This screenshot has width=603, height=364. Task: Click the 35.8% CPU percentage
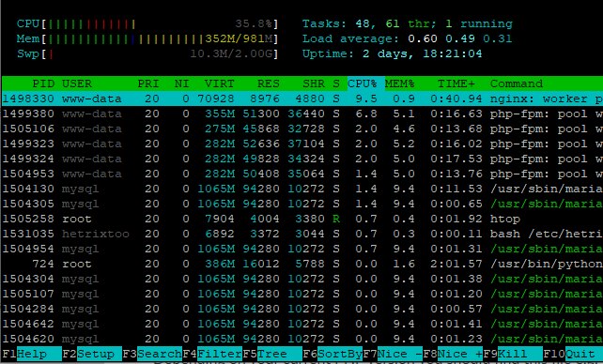(254, 23)
